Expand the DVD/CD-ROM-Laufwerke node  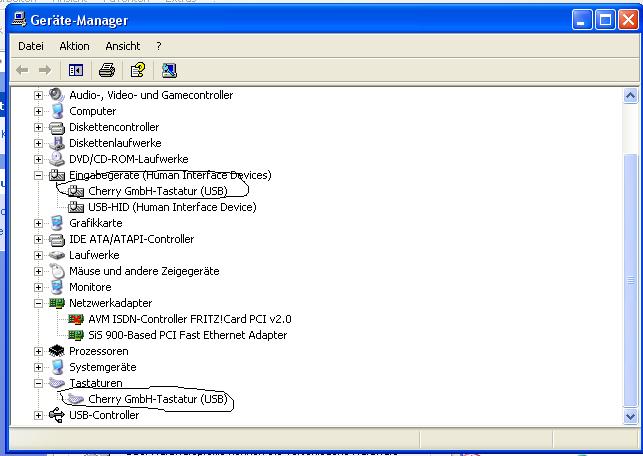38,159
